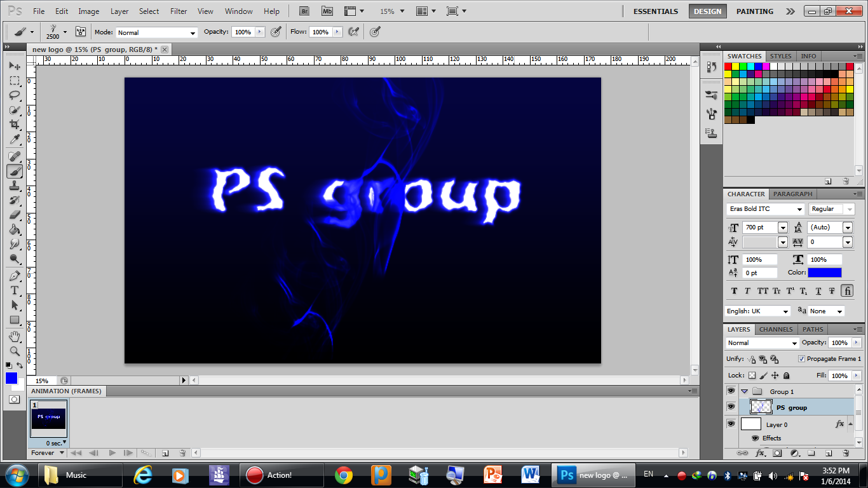Screen dimensions: 868x488
Task: Toggle visibility of Layer 0
Action: tap(731, 424)
